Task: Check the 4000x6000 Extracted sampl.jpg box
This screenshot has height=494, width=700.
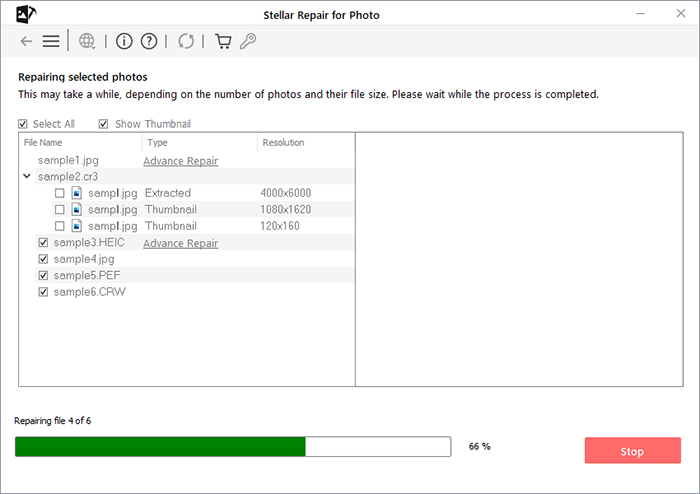Action: tap(59, 193)
